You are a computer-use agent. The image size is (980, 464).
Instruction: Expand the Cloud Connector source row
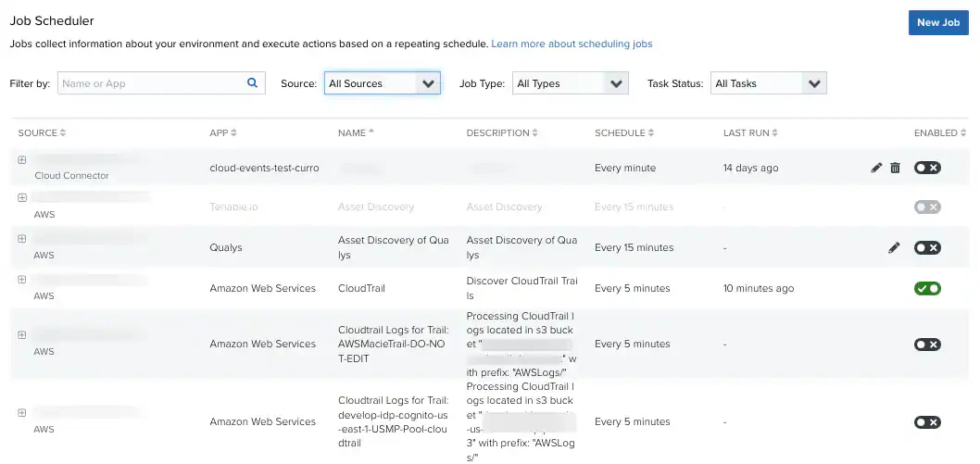[x=22, y=160]
